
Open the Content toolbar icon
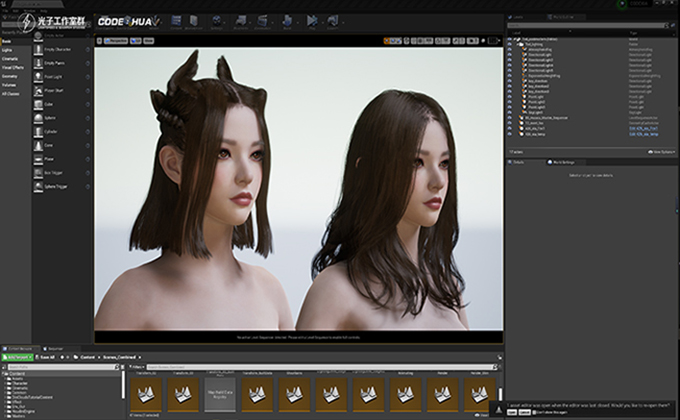pyautogui.click(x=176, y=20)
